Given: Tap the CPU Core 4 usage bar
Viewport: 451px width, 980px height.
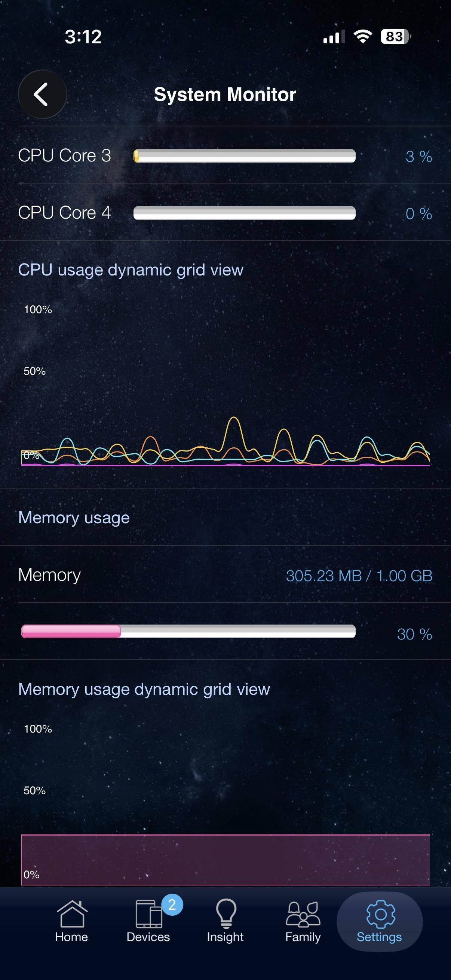Looking at the screenshot, I should click(x=245, y=213).
